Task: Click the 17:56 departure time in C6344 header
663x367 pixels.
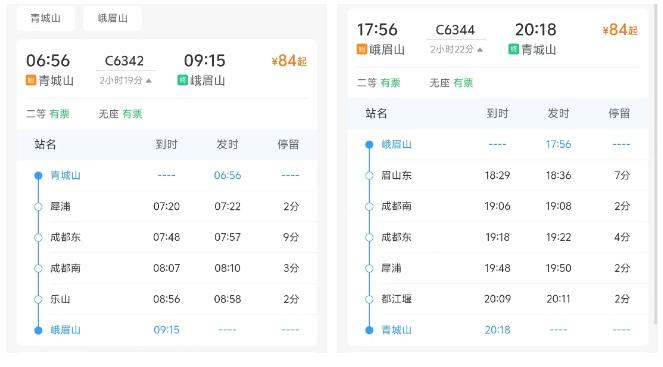Action: (377, 30)
